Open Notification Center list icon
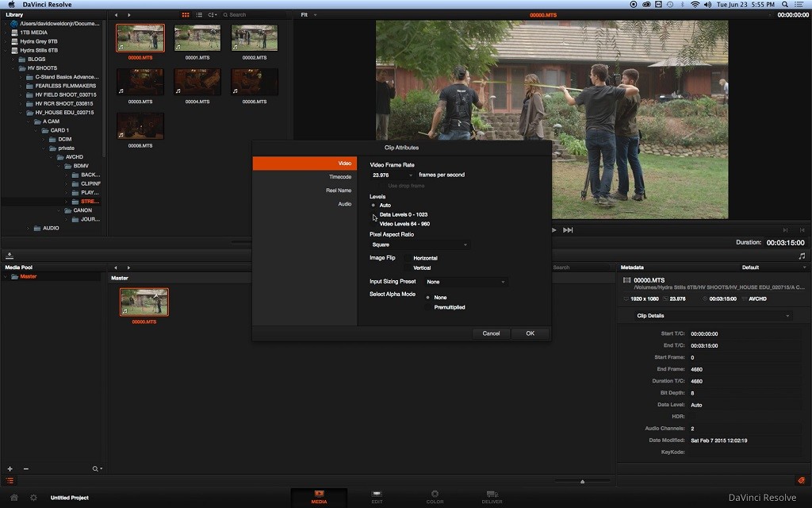The height and width of the screenshot is (508, 812). click(x=799, y=4)
